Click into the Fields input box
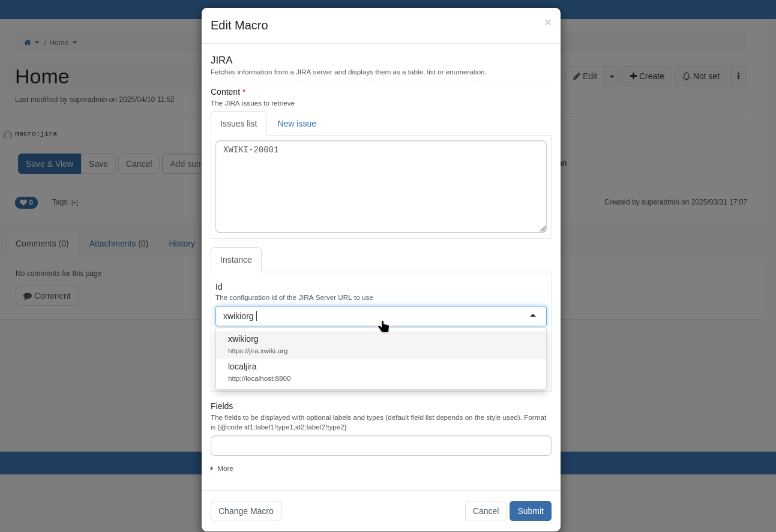The width and height of the screenshot is (776, 532). [381, 446]
